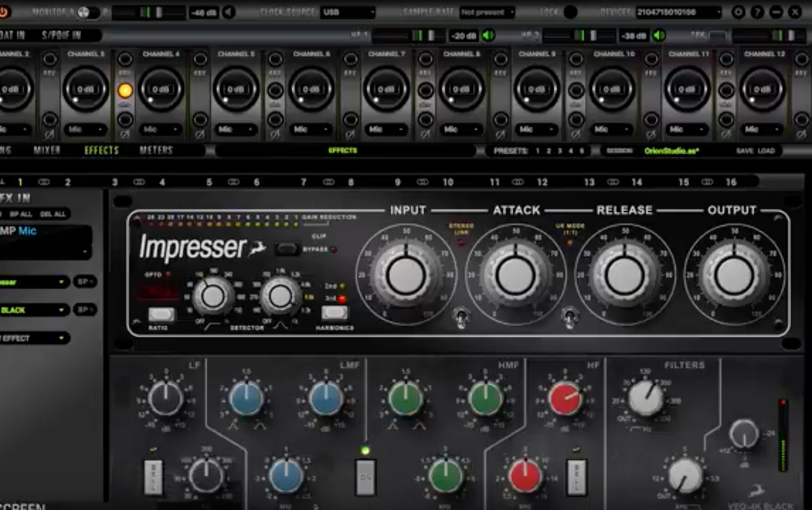
Task: Toggle the Impresser HARMONICS button
Action: pyautogui.click(x=334, y=312)
